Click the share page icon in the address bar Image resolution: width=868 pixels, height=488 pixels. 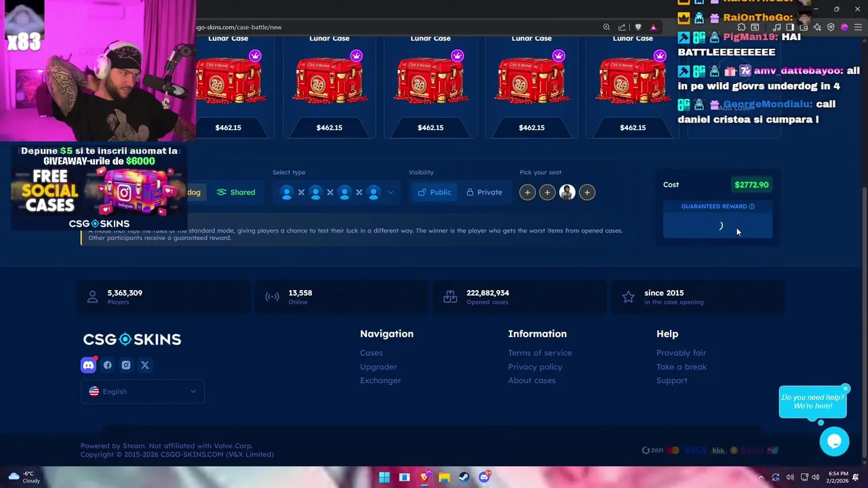622,27
